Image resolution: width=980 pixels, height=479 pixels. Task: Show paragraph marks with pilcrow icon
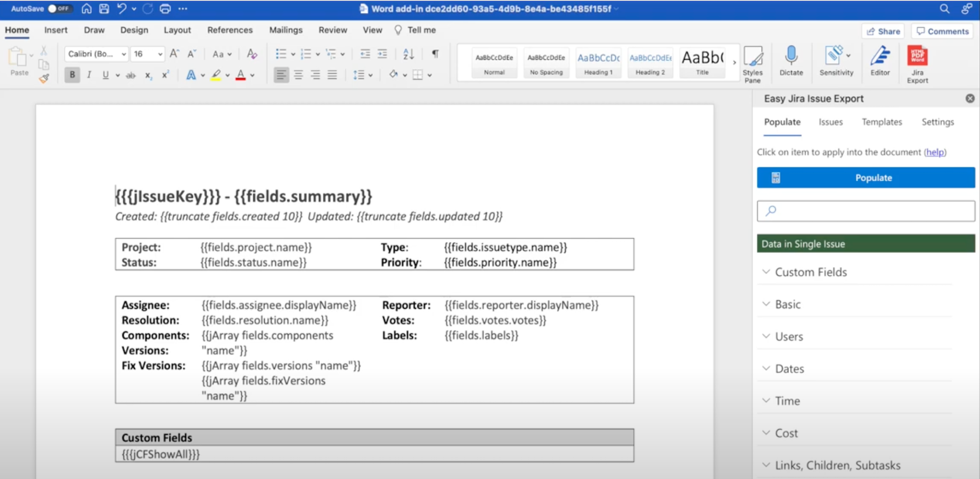click(x=435, y=54)
